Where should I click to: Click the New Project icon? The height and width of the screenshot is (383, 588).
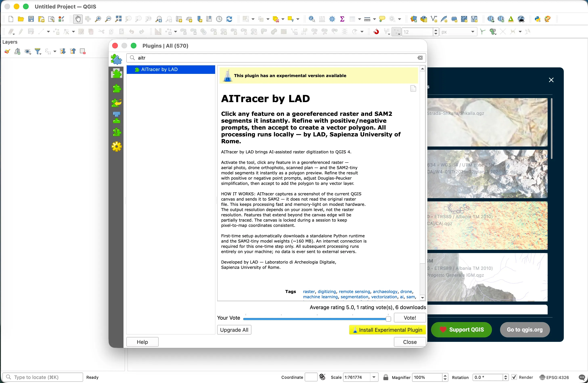click(x=11, y=19)
